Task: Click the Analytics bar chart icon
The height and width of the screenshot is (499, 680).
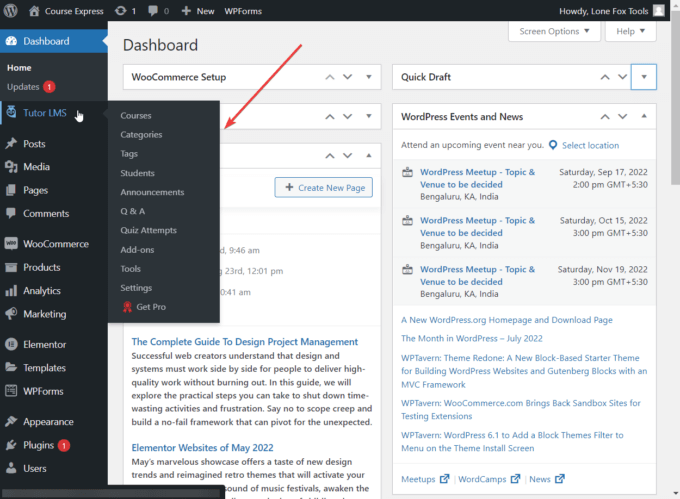Action: tap(11, 290)
